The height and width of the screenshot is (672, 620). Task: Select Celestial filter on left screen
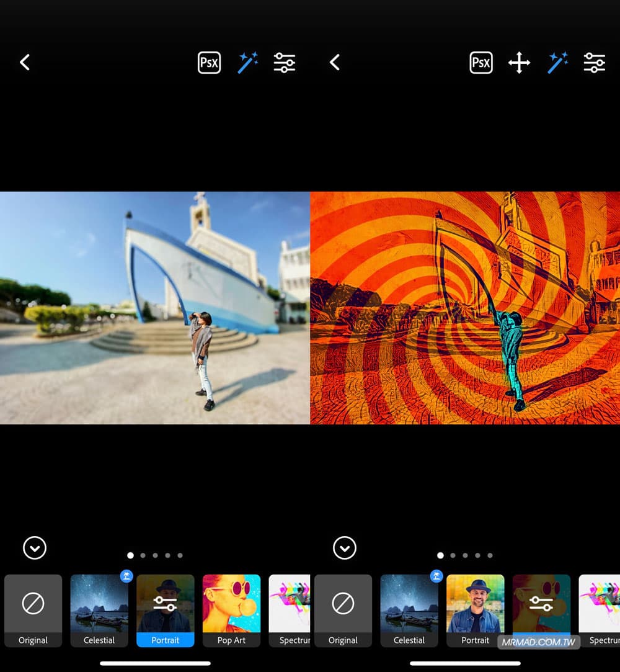99,611
